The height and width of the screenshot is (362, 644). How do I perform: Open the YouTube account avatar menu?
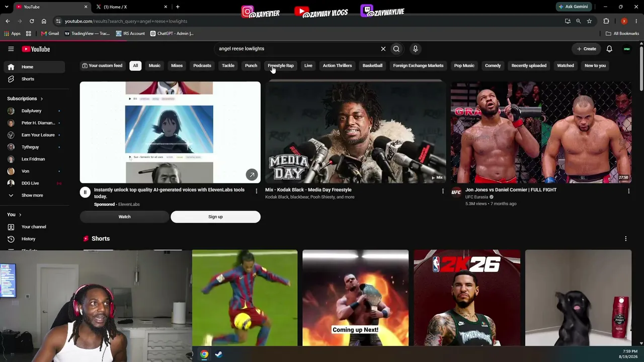(x=627, y=49)
